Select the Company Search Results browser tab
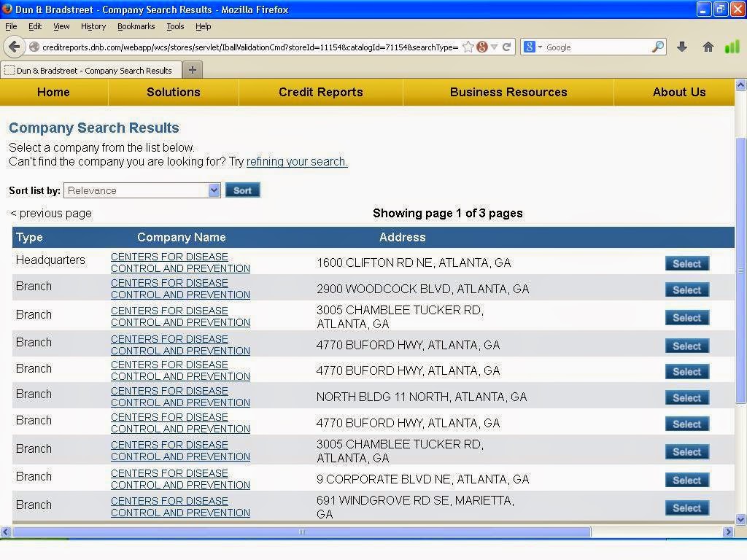Image resolution: width=747 pixels, height=560 pixels. pyautogui.click(x=91, y=71)
